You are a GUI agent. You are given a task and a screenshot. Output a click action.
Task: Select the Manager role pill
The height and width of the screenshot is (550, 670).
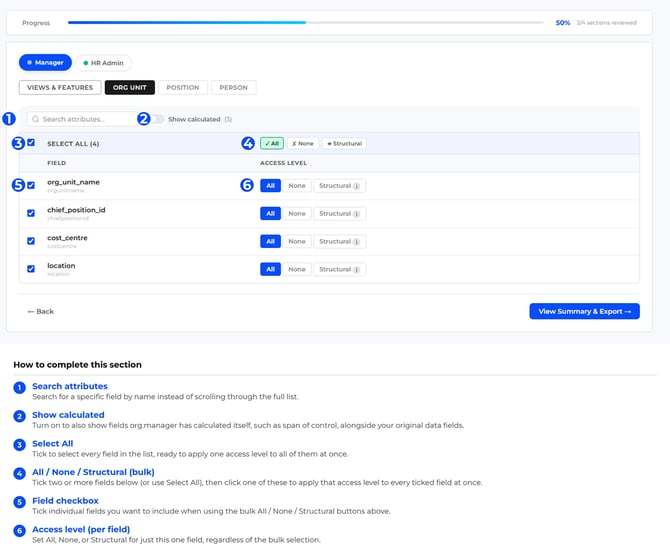(x=45, y=62)
